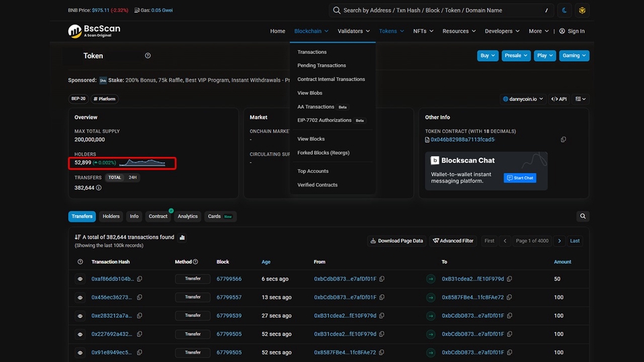Go to previous page with left chevron
This screenshot has width=644, height=362.
point(504,241)
